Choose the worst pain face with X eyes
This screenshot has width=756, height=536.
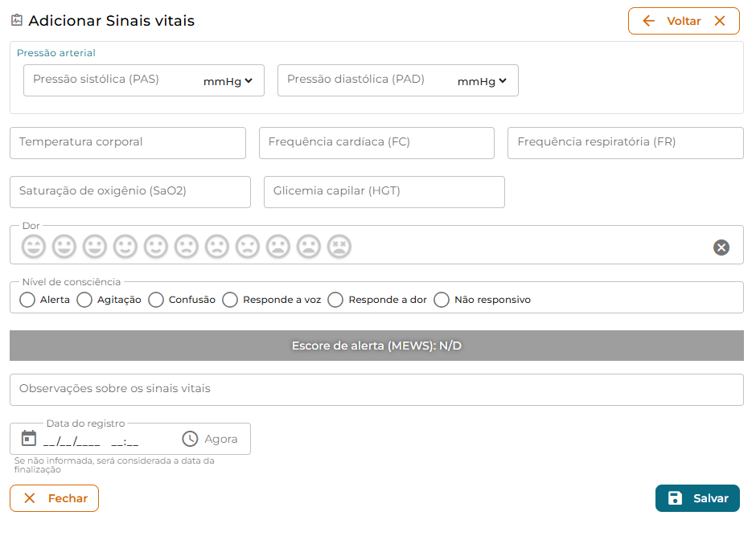(x=339, y=247)
